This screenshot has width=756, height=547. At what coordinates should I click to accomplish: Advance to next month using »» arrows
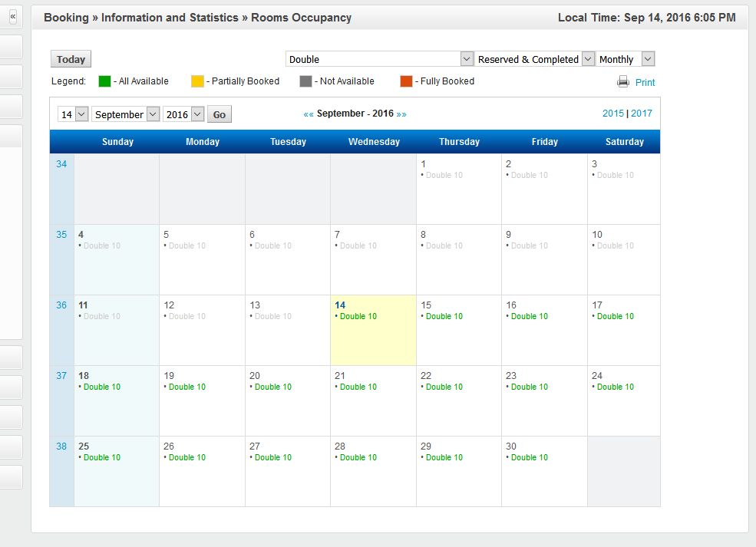[401, 114]
